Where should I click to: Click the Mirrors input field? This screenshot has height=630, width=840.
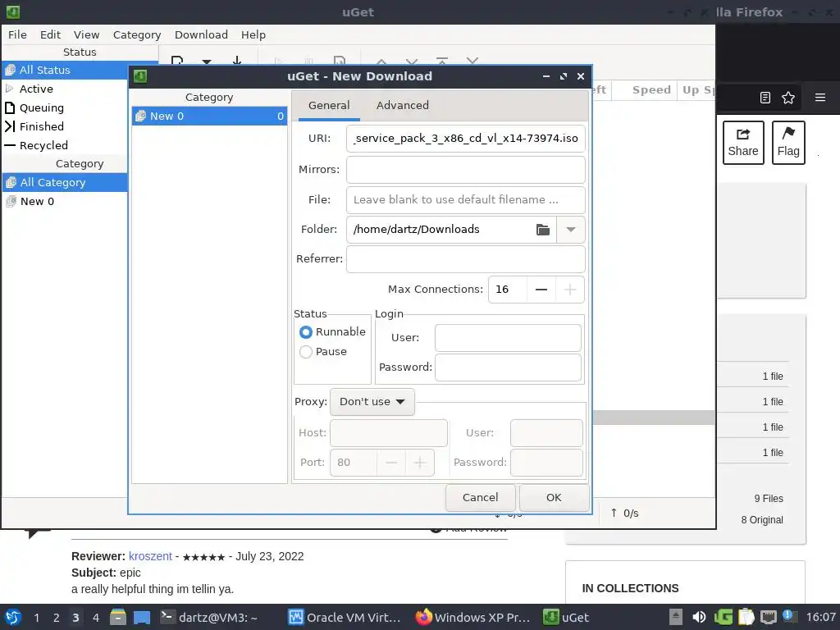pos(466,170)
